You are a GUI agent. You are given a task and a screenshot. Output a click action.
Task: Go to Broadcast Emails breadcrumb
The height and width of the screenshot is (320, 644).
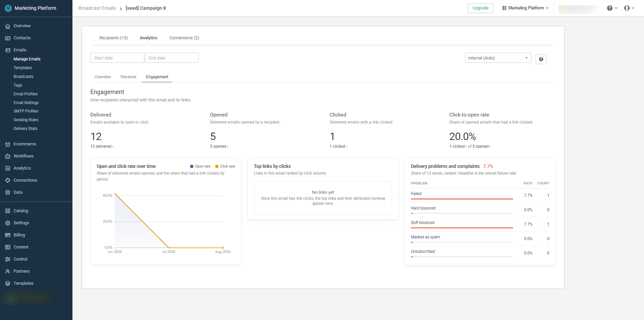point(97,8)
